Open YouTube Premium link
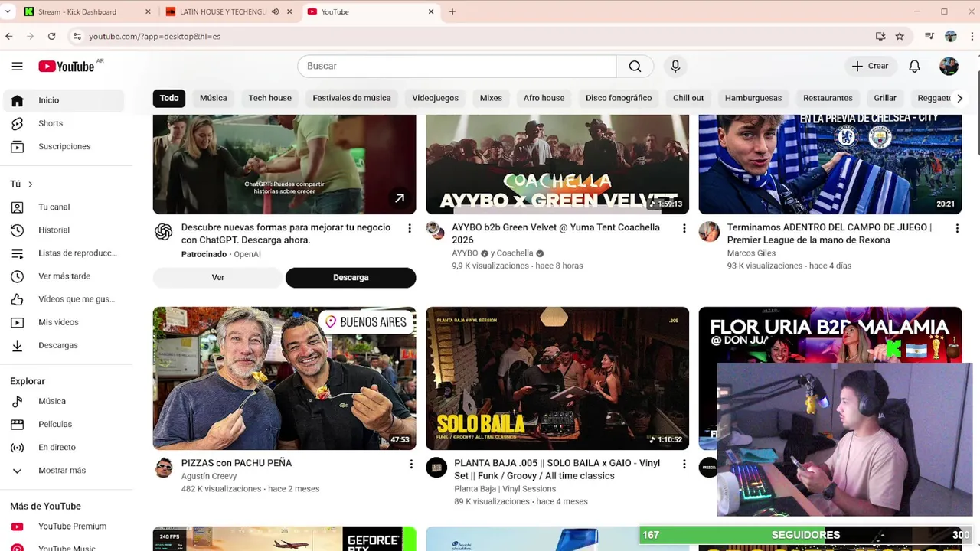The image size is (980, 551). pyautogui.click(x=63, y=527)
